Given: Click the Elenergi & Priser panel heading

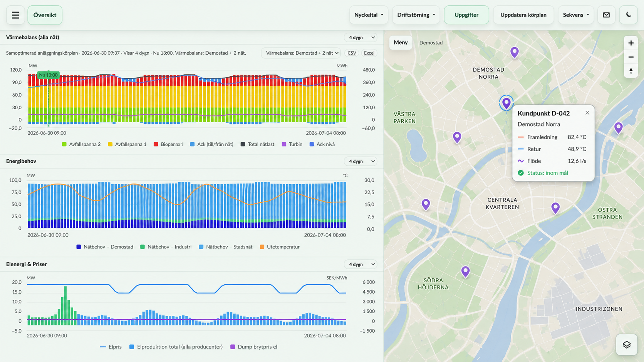Looking at the screenshot, I should (x=26, y=264).
